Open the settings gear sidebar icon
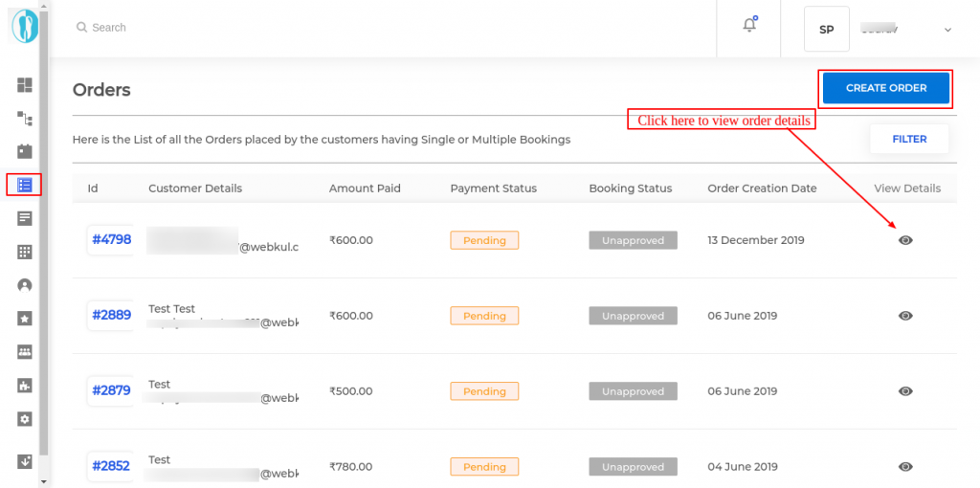This screenshot has width=980, height=488. coord(24,419)
